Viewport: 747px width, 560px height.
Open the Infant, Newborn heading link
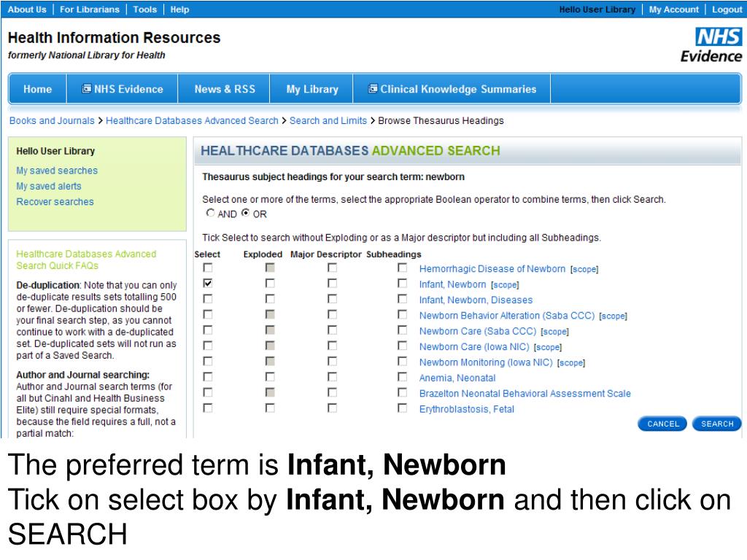[x=452, y=284]
